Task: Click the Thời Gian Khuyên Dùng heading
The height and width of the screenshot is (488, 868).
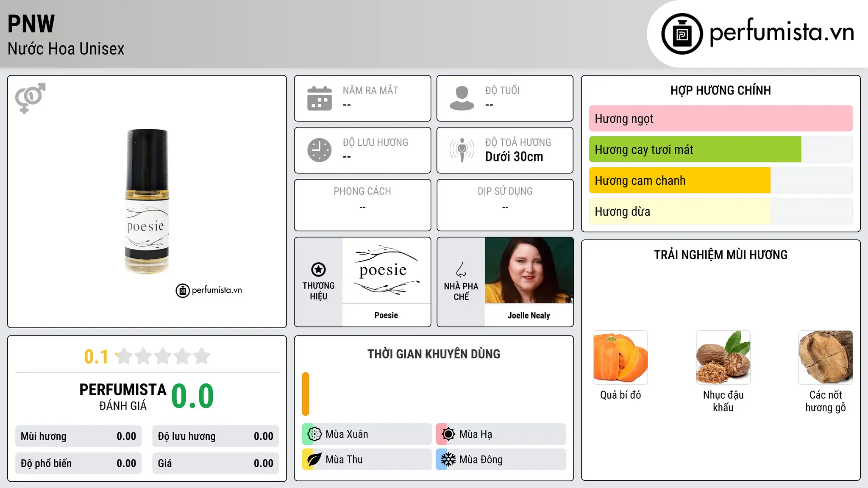Action: pos(434,354)
